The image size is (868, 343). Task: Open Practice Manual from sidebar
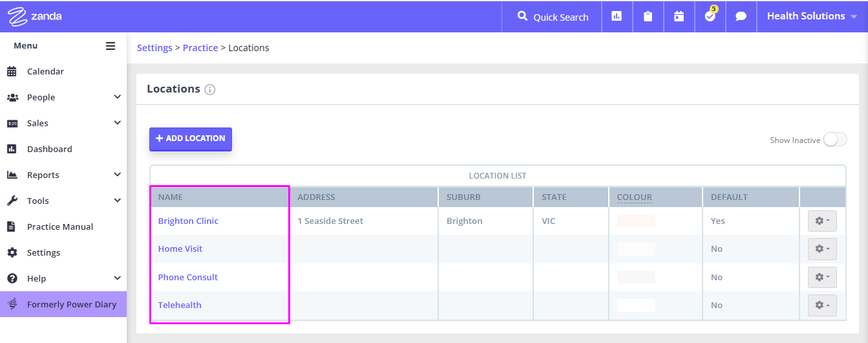click(60, 227)
